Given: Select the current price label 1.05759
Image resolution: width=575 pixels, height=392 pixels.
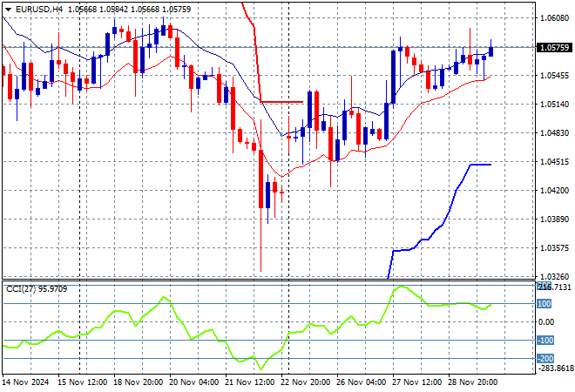Looking at the screenshot, I should tap(554, 47).
